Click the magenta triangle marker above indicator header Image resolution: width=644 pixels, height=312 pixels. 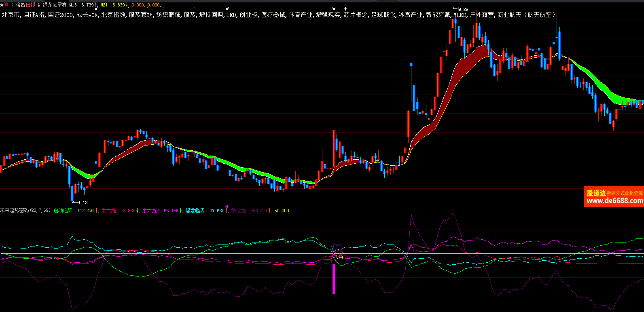tap(227, 206)
